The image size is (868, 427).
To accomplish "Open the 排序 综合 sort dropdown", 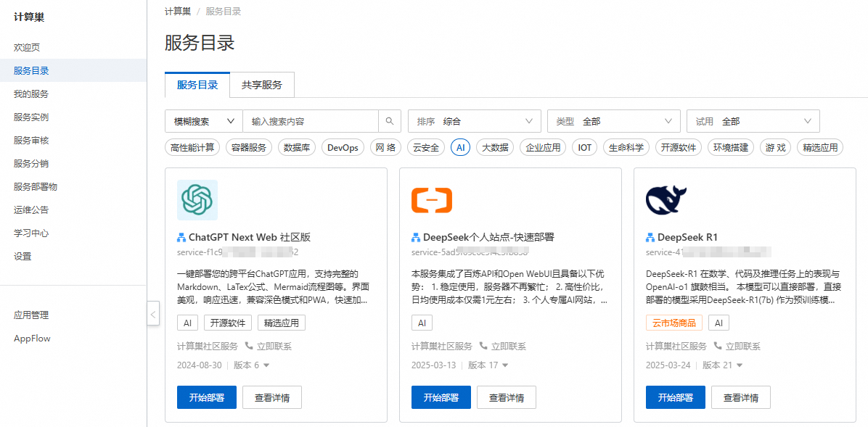I will click(x=475, y=121).
